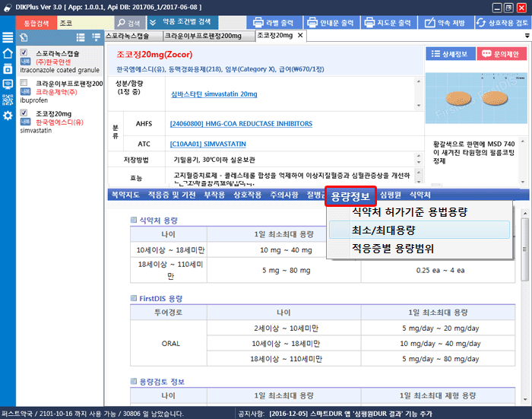This screenshot has height=419, width=532.
Task: Uncheck the 조코정20mg checkbox
Action: click(25, 113)
